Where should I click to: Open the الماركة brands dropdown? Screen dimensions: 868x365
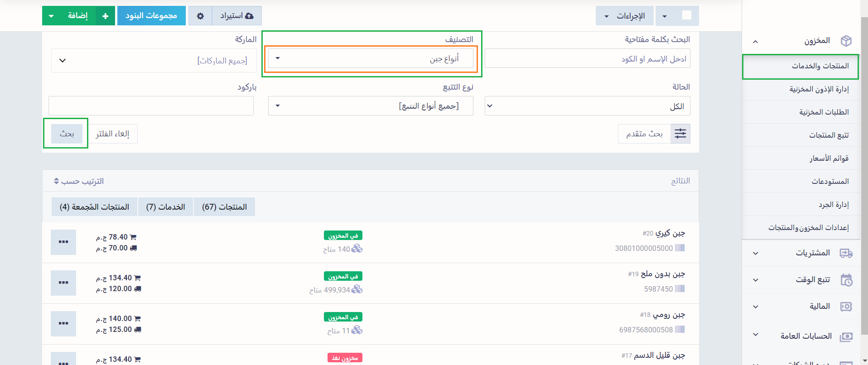pyautogui.click(x=154, y=61)
